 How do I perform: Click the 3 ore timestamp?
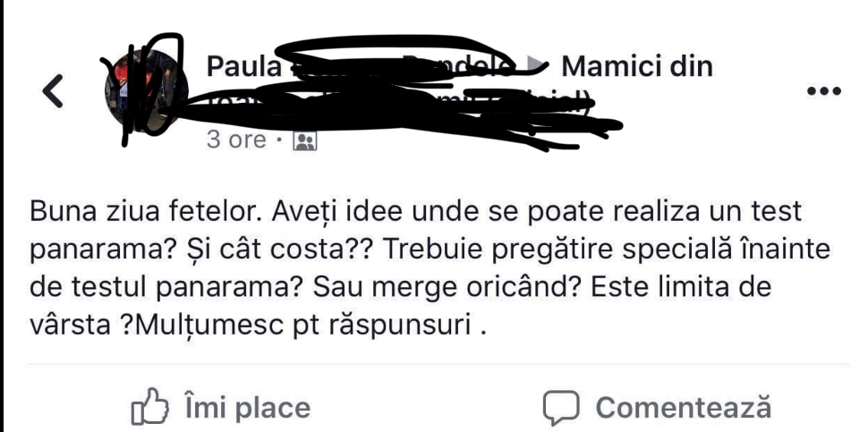pyautogui.click(x=236, y=140)
